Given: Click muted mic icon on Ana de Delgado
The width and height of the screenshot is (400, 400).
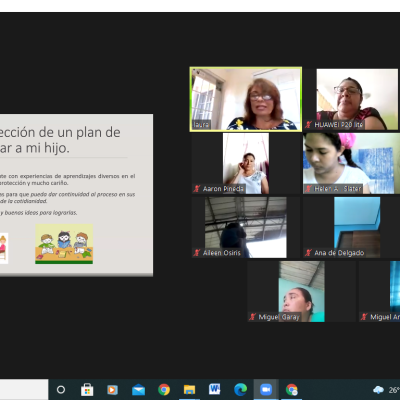Looking at the screenshot, I should click(x=308, y=253).
